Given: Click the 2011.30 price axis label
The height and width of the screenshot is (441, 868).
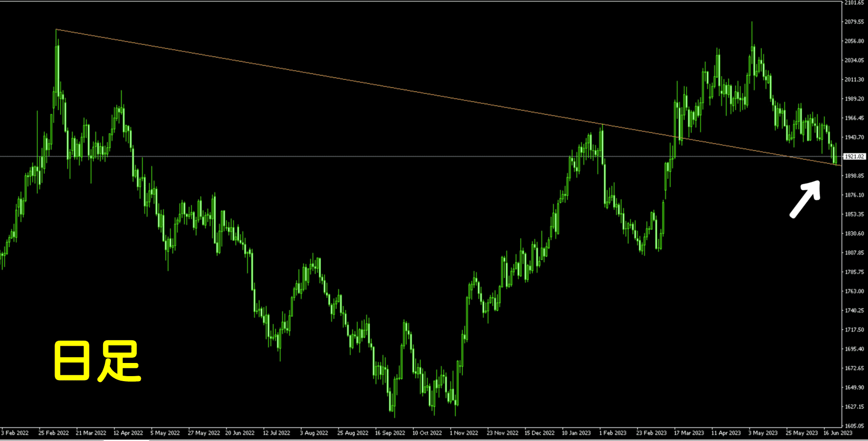Looking at the screenshot, I should (854, 79).
